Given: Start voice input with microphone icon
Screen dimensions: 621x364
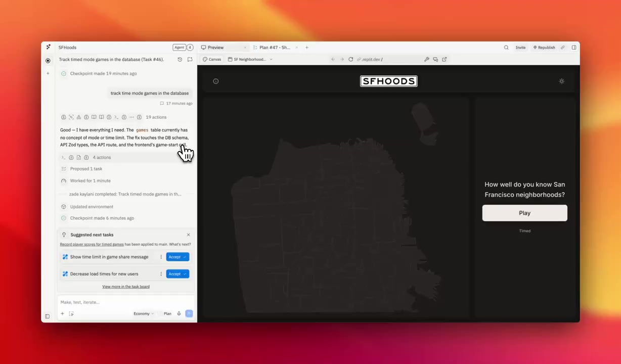Looking at the screenshot, I should coord(179,313).
